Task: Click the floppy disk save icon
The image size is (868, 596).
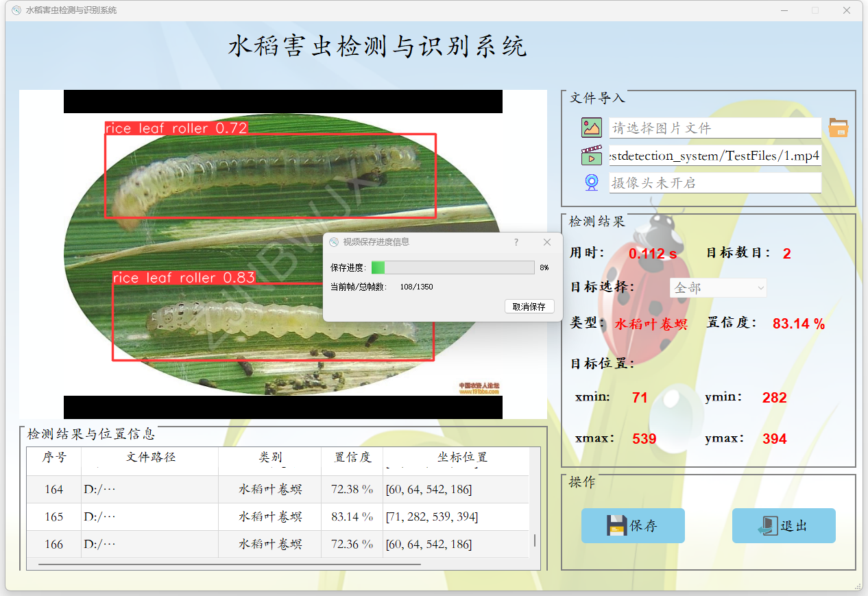Action: 617,525
